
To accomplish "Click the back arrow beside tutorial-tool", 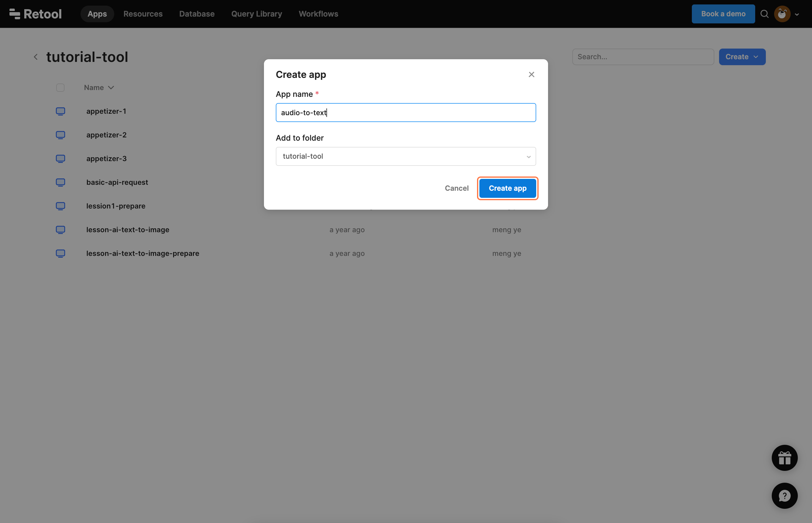I will 36,57.
